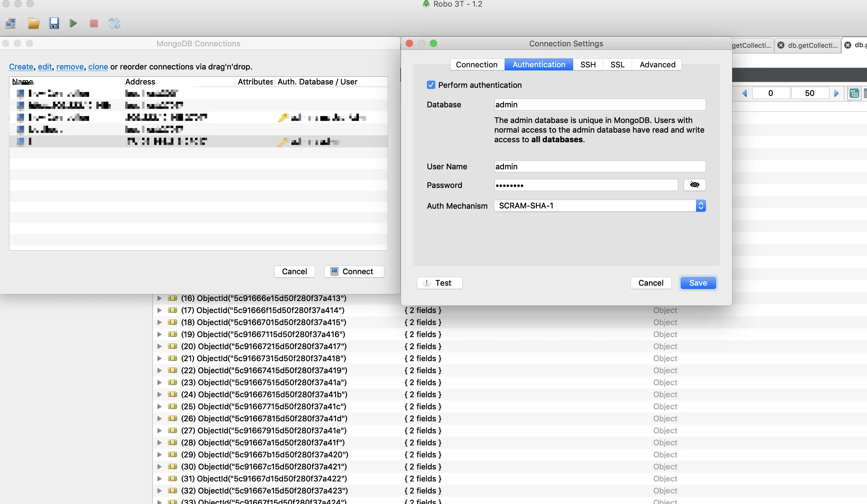Image resolution: width=867 pixels, height=504 pixels.
Task: Toggle password visibility eye button
Action: point(694,185)
